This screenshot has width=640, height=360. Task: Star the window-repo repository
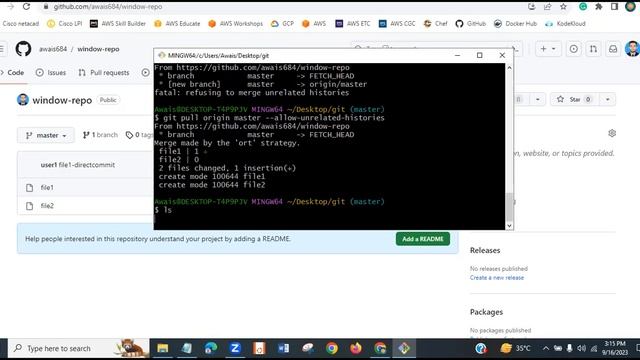pos(573,99)
